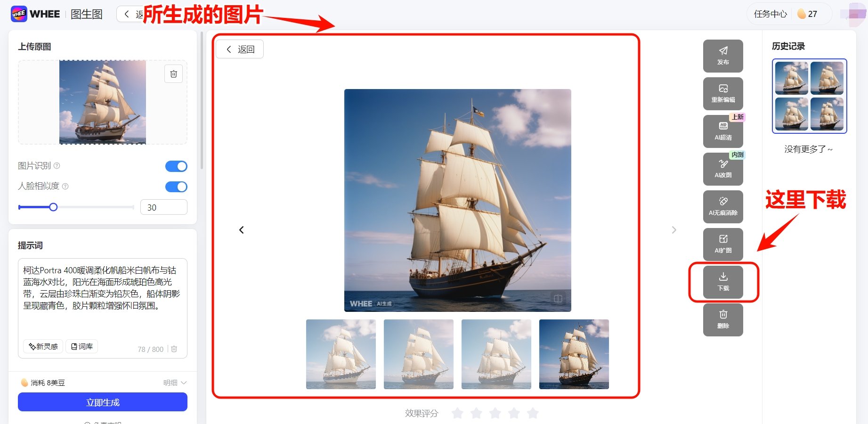Open the AI改图 image editing tool
The height and width of the screenshot is (424, 868).
tap(723, 169)
